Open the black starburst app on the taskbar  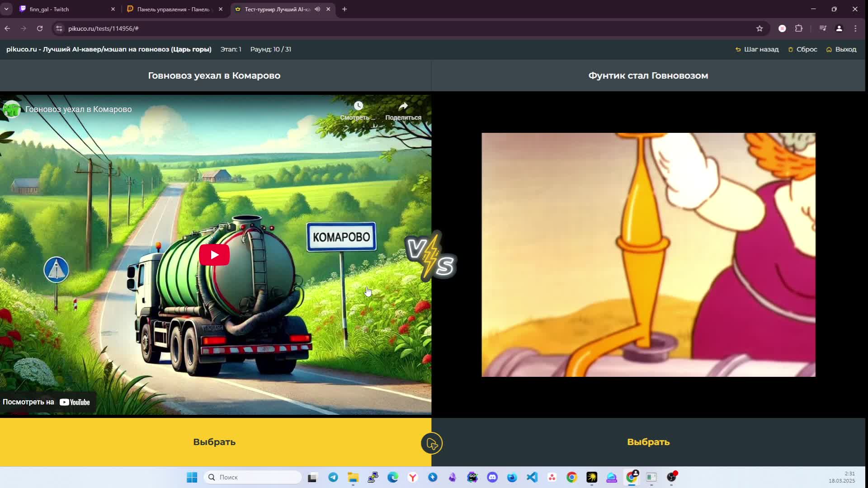(592, 477)
